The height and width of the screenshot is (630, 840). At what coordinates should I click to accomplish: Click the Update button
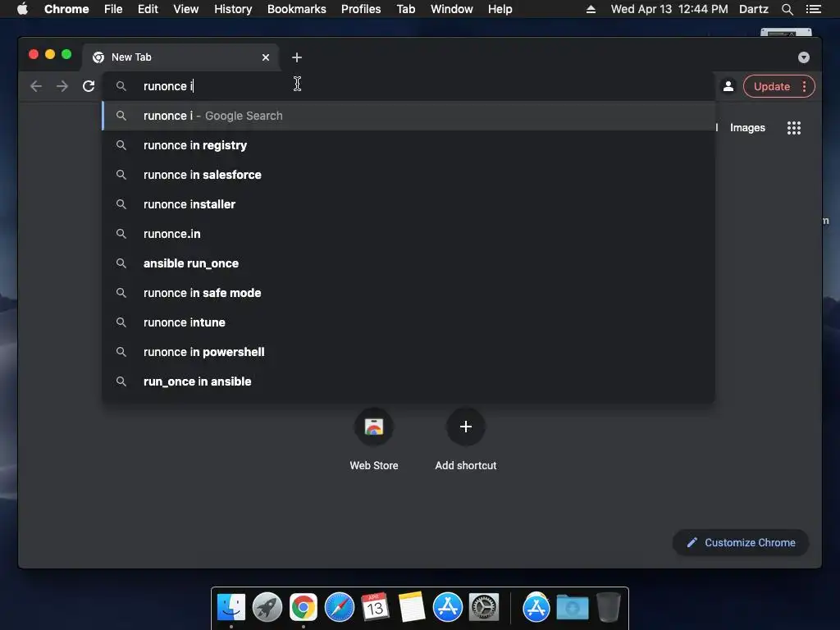click(x=771, y=86)
